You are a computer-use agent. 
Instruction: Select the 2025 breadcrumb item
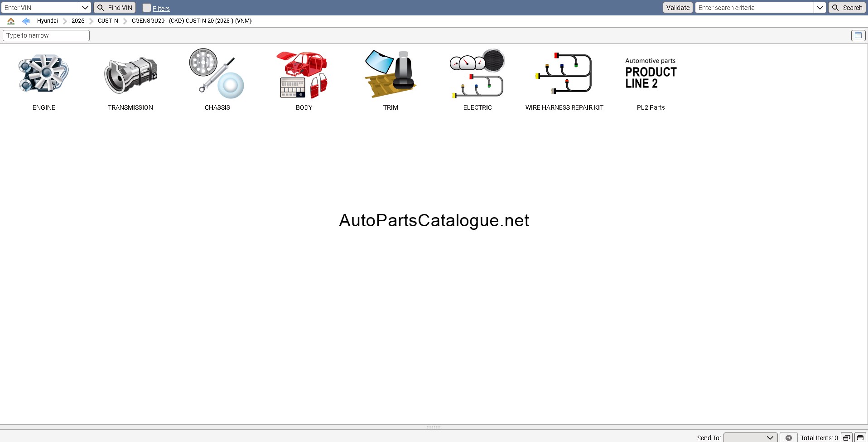(x=78, y=21)
